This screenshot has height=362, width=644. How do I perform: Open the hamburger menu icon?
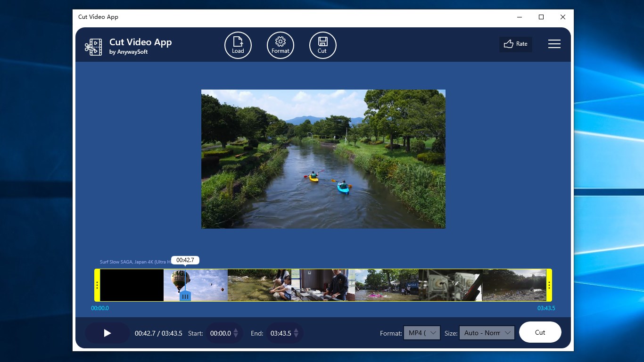(554, 44)
